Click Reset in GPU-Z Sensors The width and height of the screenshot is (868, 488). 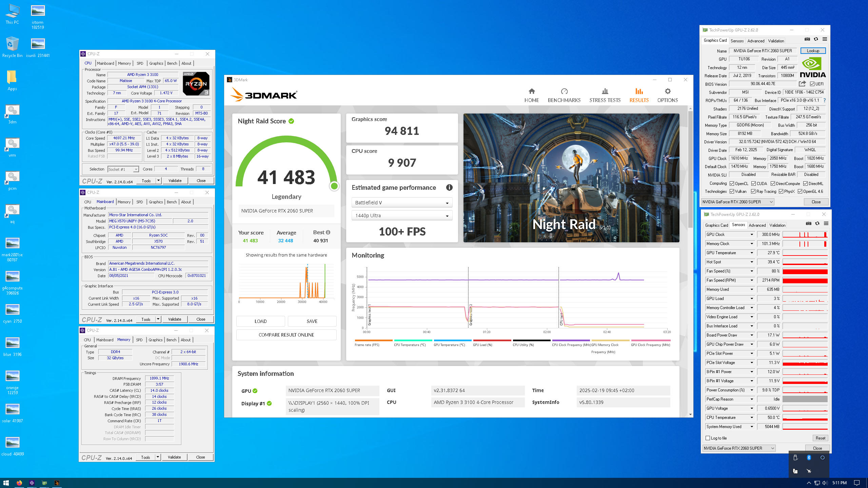(820, 438)
